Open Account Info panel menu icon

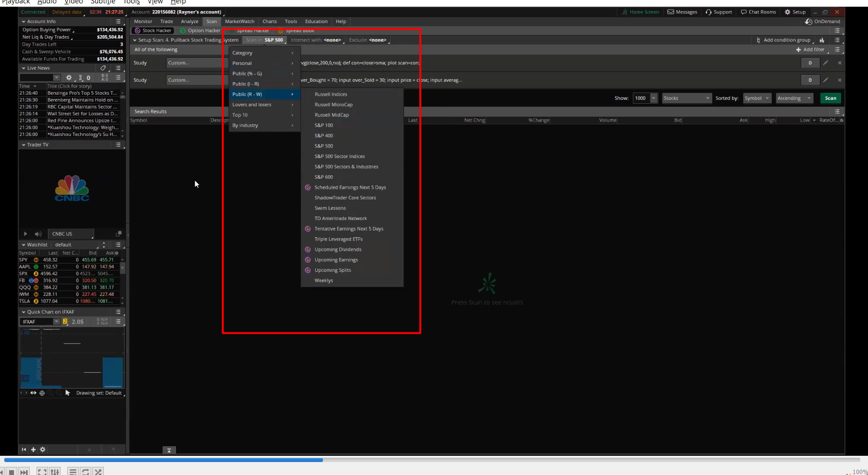coord(118,22)
